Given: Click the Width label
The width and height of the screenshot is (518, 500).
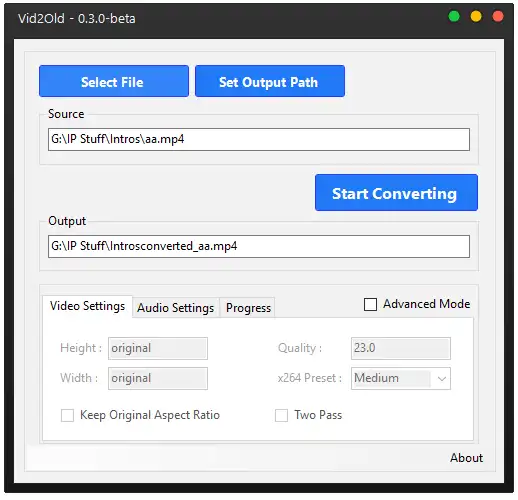Looking at the screenshot, I should (79, 378).
